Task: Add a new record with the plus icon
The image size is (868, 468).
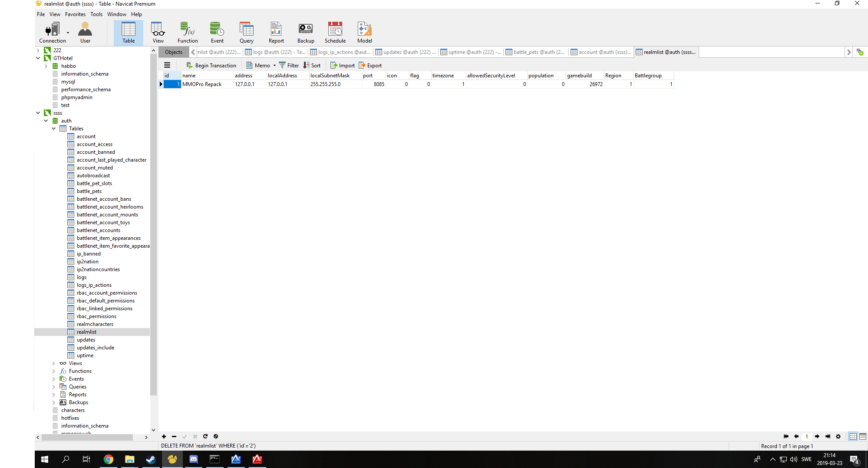Action: (x=164, y=436)
